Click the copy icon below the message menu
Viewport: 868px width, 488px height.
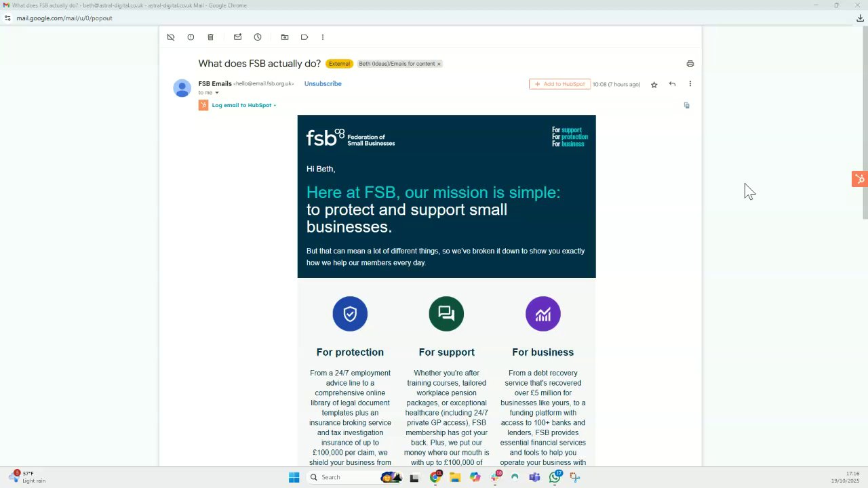687,105
